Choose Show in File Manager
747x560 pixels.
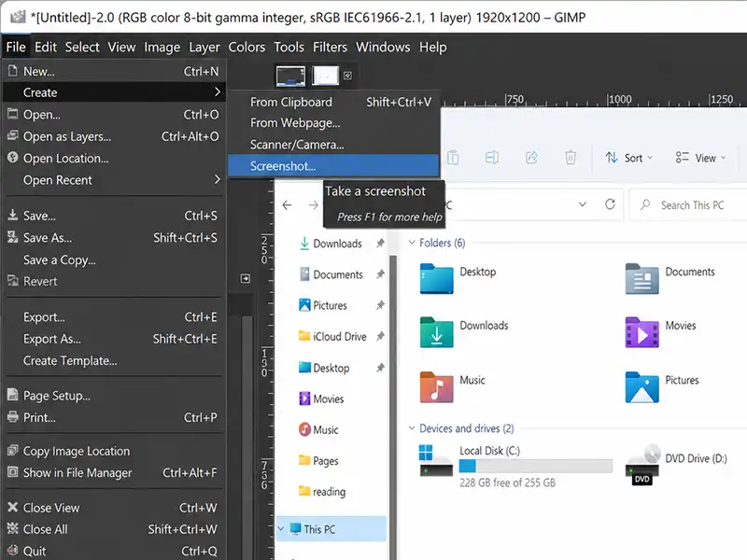tap(113, 473)
